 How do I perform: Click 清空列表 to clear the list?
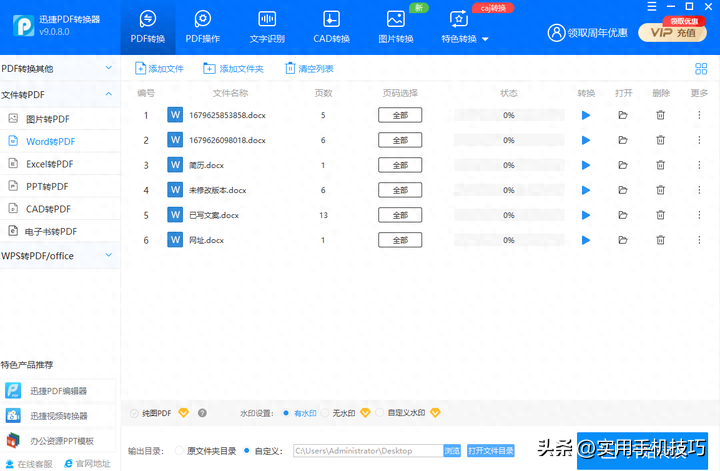tap(309, 69)
